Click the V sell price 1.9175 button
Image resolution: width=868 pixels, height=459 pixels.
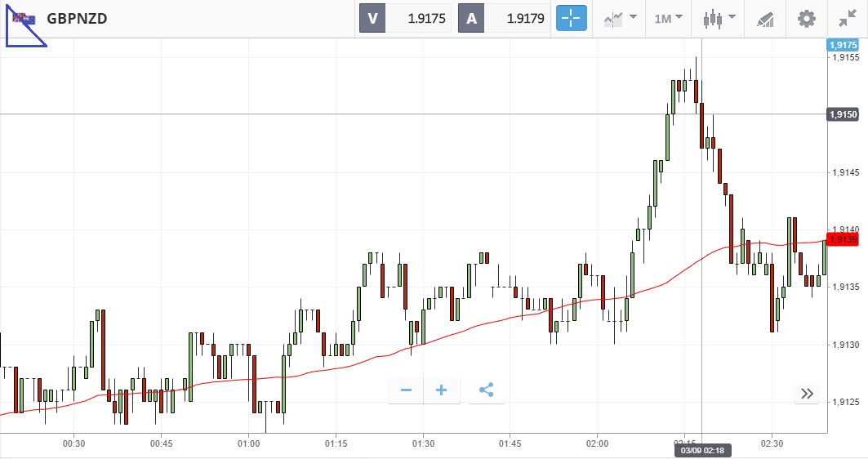pos(404,18)
